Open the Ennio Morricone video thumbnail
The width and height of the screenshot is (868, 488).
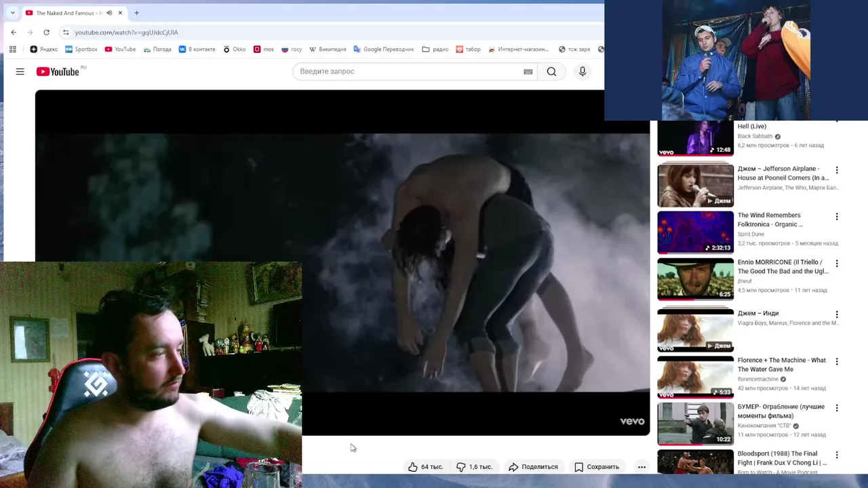[x=695, y=279]
